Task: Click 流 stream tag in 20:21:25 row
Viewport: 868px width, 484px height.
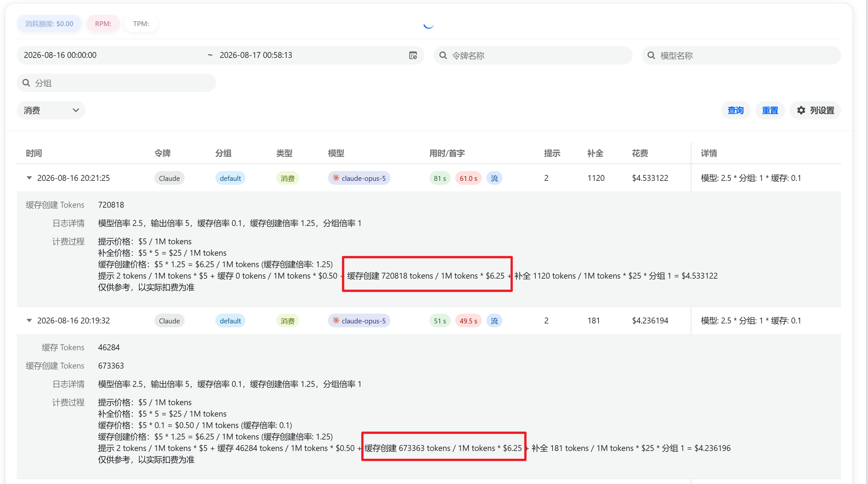Action: 494,178
